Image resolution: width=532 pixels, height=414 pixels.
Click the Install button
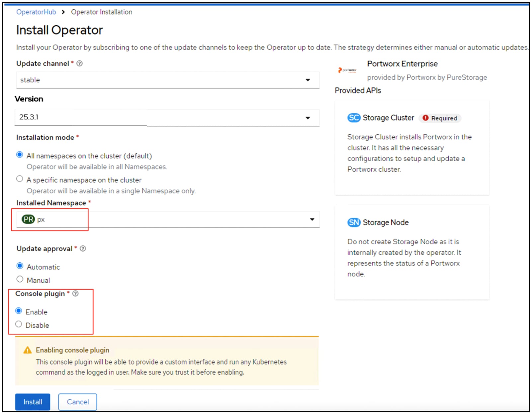point(33,402)
